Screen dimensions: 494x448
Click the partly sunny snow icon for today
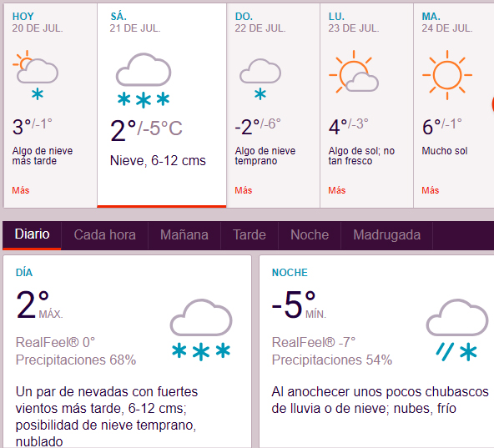pos(35,75)
